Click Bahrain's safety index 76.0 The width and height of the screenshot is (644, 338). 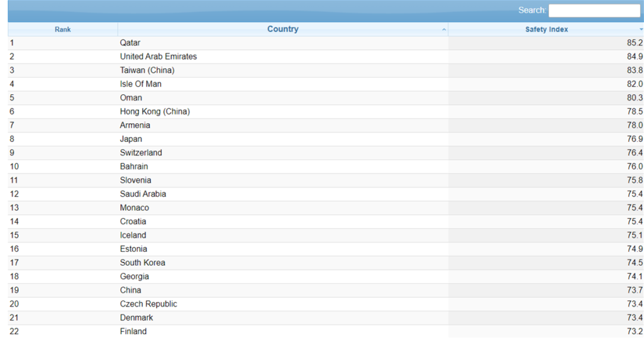coord(635,166)
